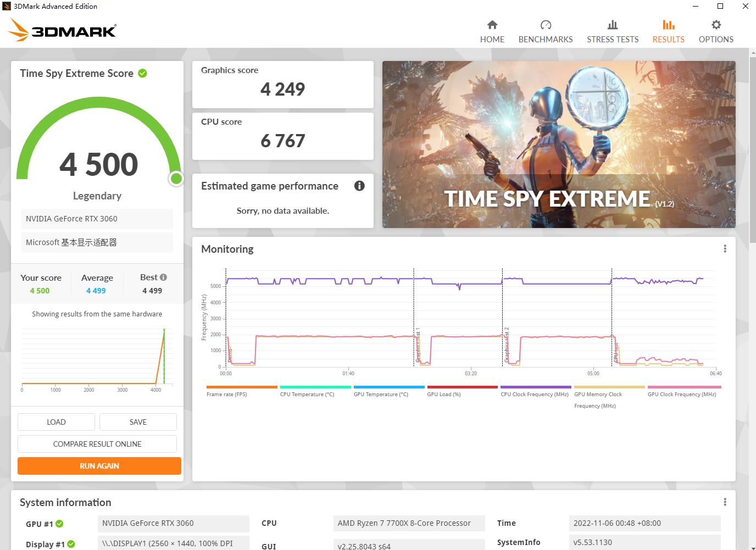Click the Best score value 4 499
756x550 pixels.
(152, 291)
